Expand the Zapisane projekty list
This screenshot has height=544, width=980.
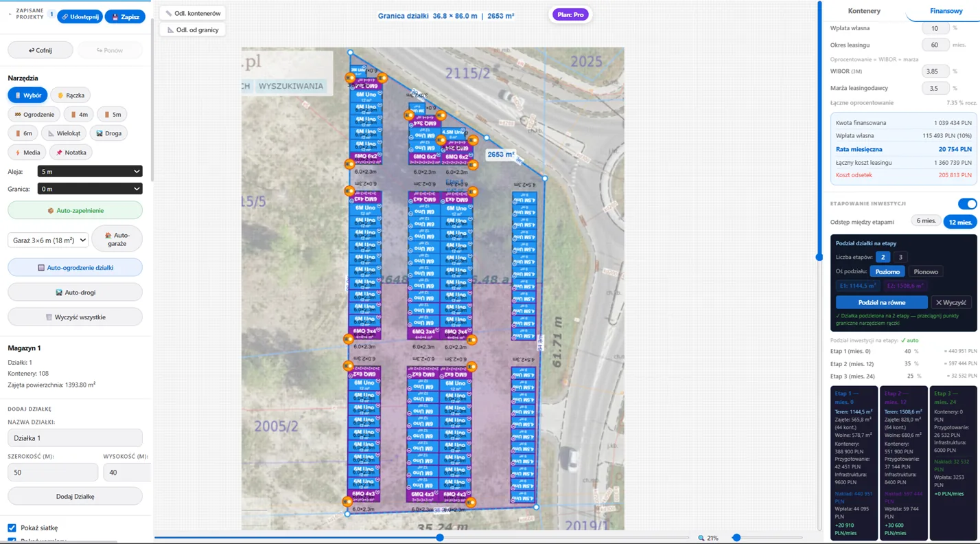[30, 14]
